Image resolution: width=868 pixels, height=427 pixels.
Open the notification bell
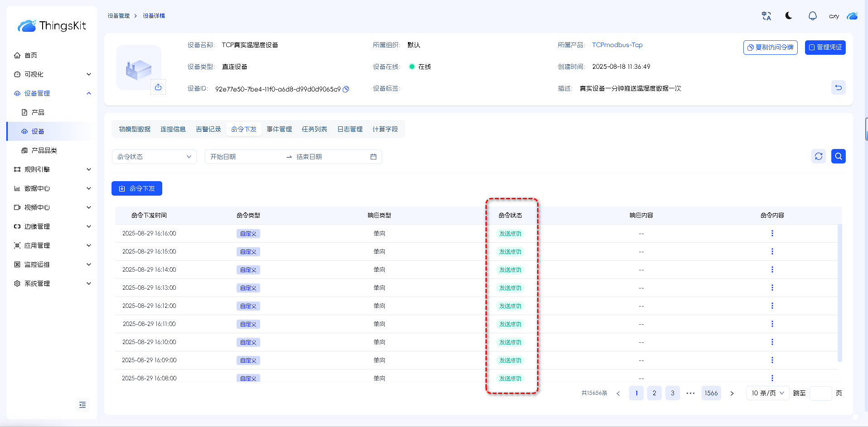coord(812,16)
